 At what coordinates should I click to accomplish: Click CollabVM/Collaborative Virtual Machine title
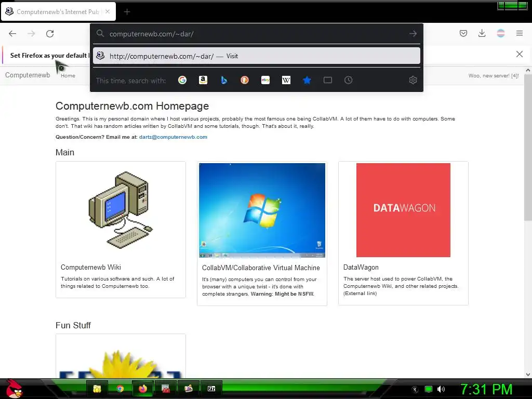click(x=261, y=268)
